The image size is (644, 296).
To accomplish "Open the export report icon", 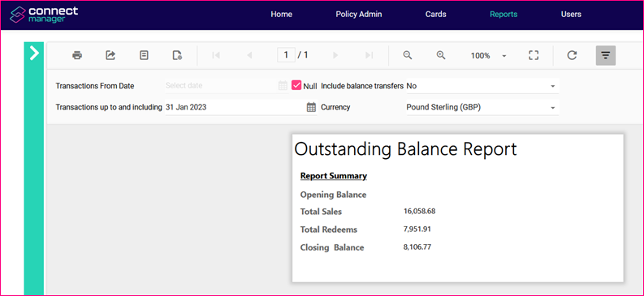I will pos(110,55).
